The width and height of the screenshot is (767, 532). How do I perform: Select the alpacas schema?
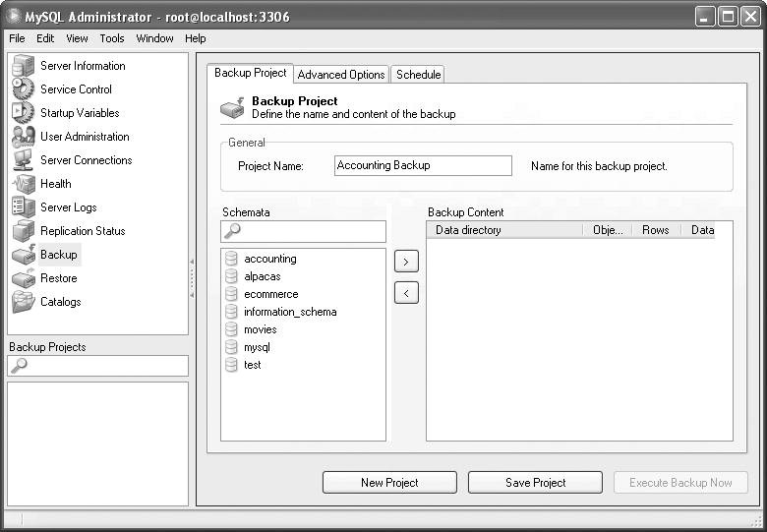[263, 276]
